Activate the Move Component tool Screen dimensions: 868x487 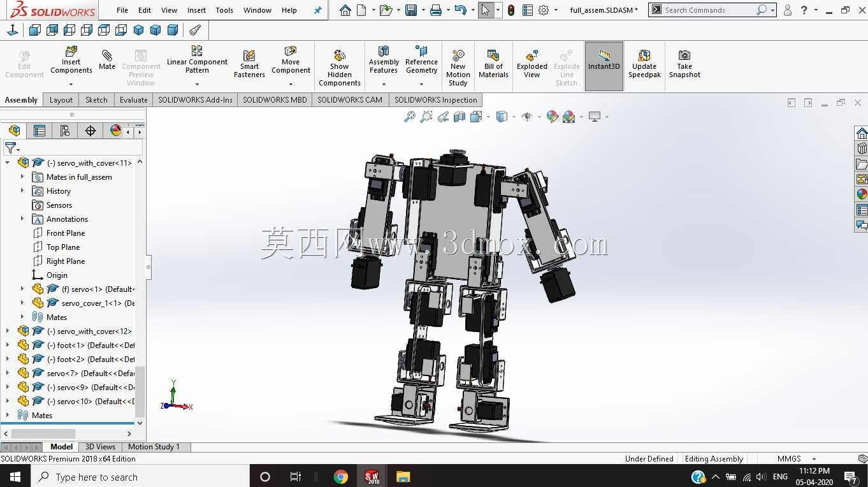tap(291, 60)
